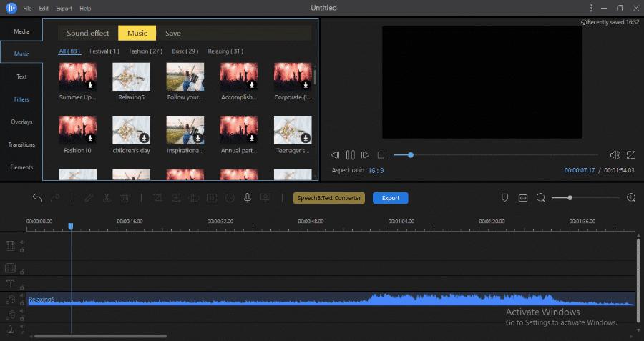
Task: Mute the Relaxing5 music track
Action: 21,296
